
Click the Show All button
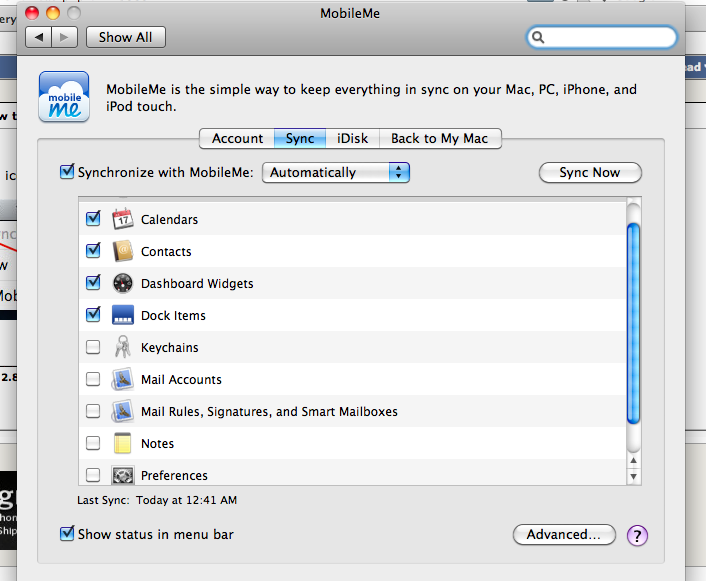pyautogui.click(x=126, y=37)
